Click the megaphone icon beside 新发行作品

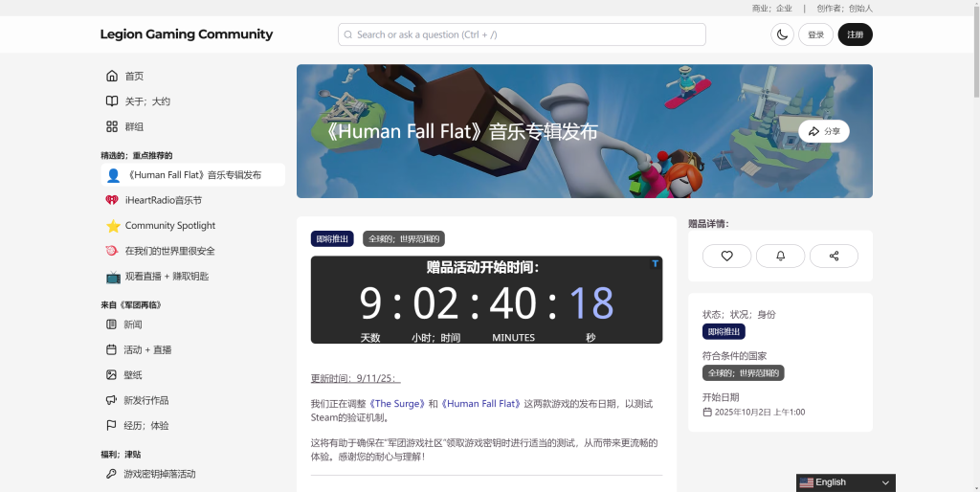coord(111,400)
